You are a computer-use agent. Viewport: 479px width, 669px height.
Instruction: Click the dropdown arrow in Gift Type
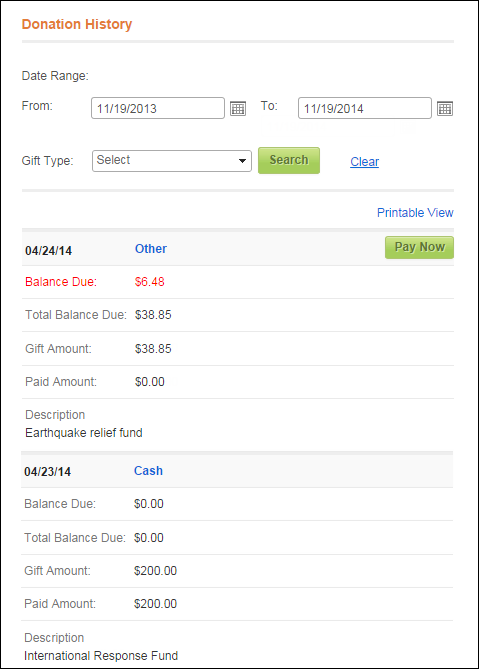click(x=242, y=161)
